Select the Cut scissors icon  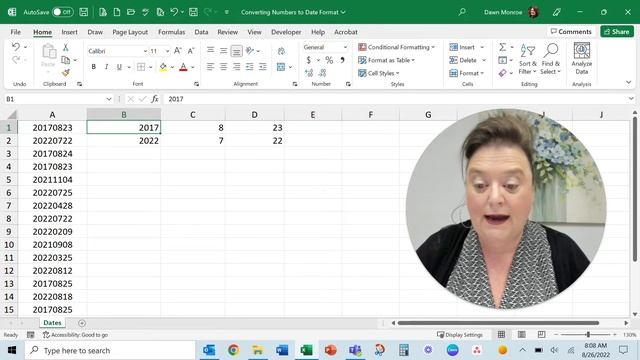coord(65,47)
